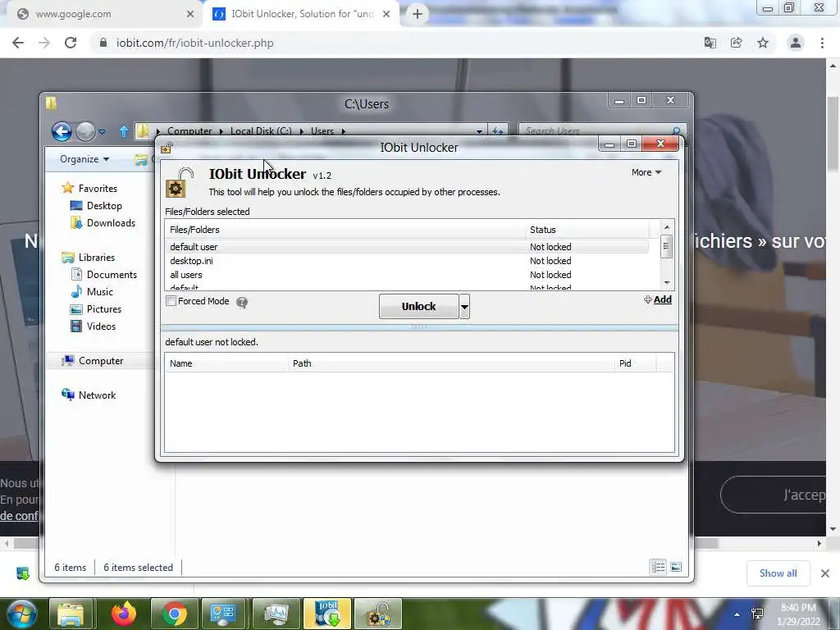Open IObit Unlocker padlock taskbar icon
840x630 pixels.
[378, 614]
